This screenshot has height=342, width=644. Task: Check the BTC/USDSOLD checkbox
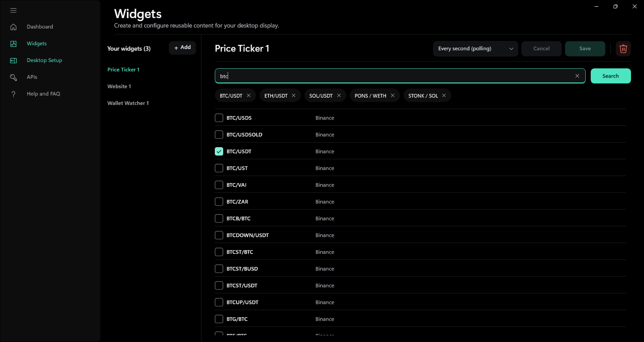219,135
